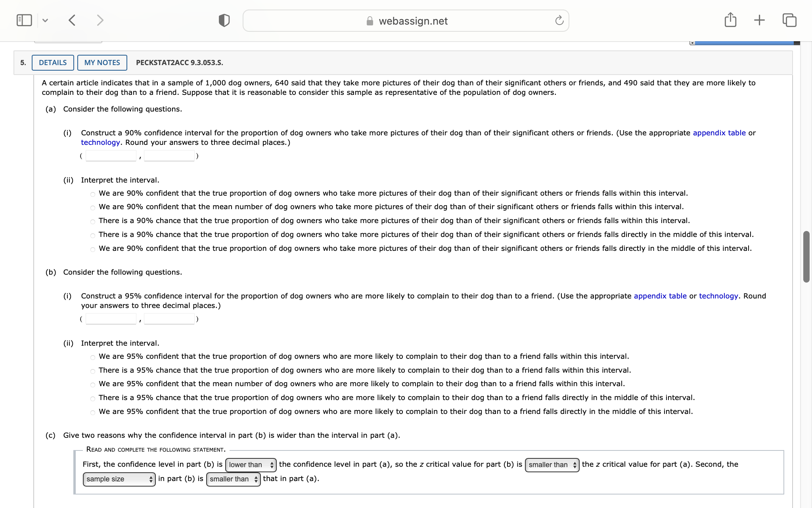The image size is (812, 508).
Task: Open MY NOTES for question 5
Action: click(102, 63)
